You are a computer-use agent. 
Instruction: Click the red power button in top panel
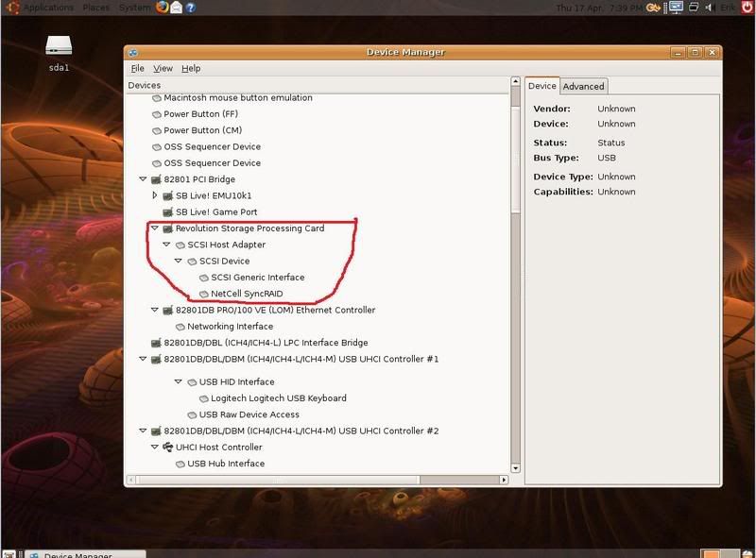[747, 8]
